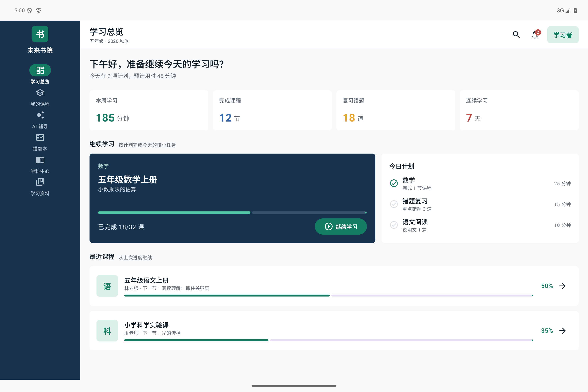
Task: Open the 复习错题 18 道 card
Action: pyautogui.click(x=396, y=110)
